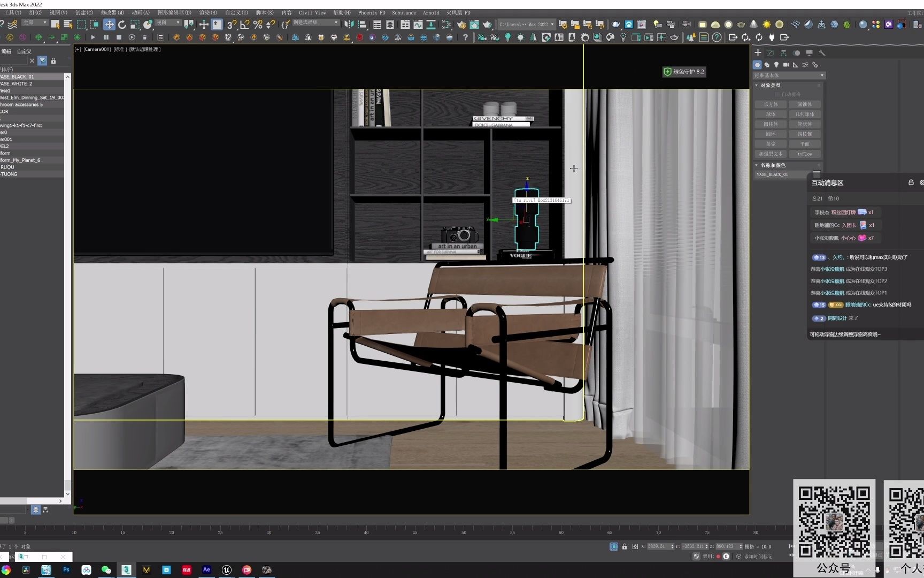This screenshot has height=578, width=924.
Task: Click the Select by Name tool
Action: (68, 25)
